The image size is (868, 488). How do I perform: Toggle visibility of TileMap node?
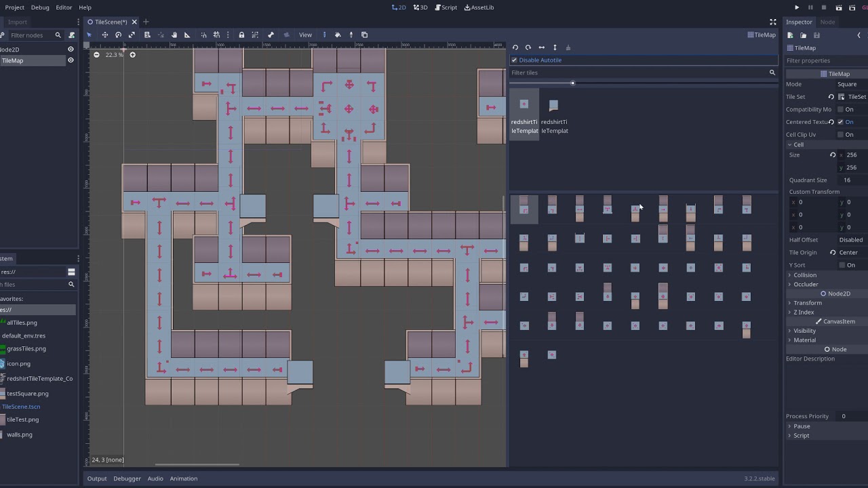point(71,60)
